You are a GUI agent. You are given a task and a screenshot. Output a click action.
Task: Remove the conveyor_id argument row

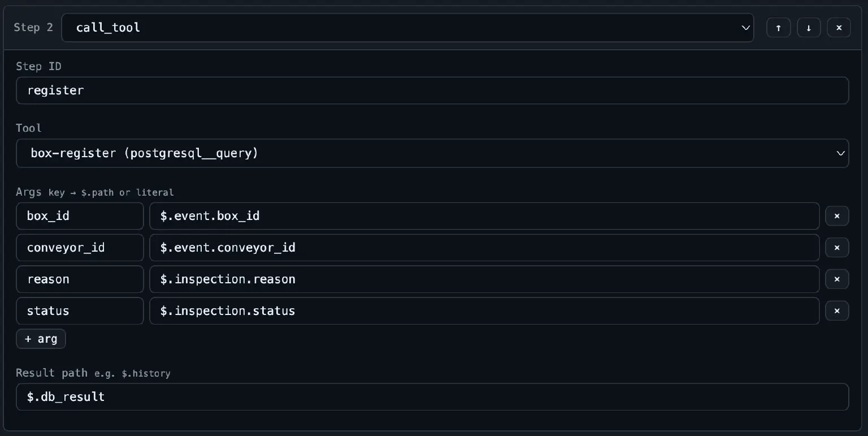click(x=837, y=248)
